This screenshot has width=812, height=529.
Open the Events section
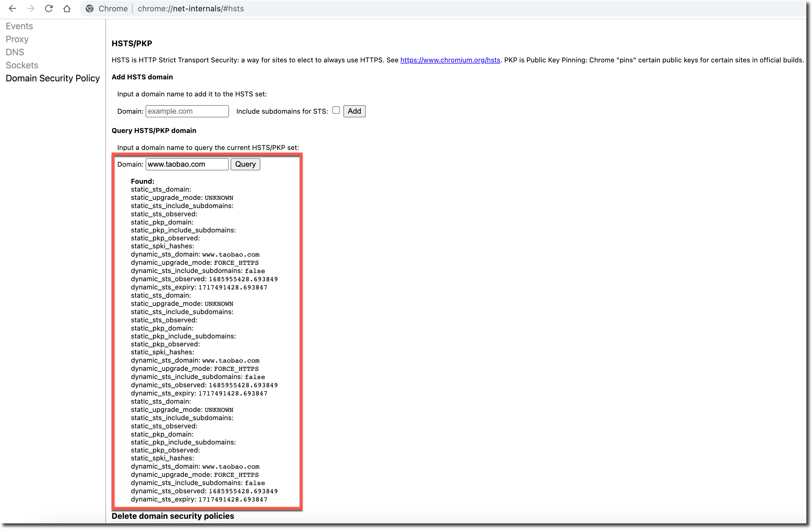point(19,26)
